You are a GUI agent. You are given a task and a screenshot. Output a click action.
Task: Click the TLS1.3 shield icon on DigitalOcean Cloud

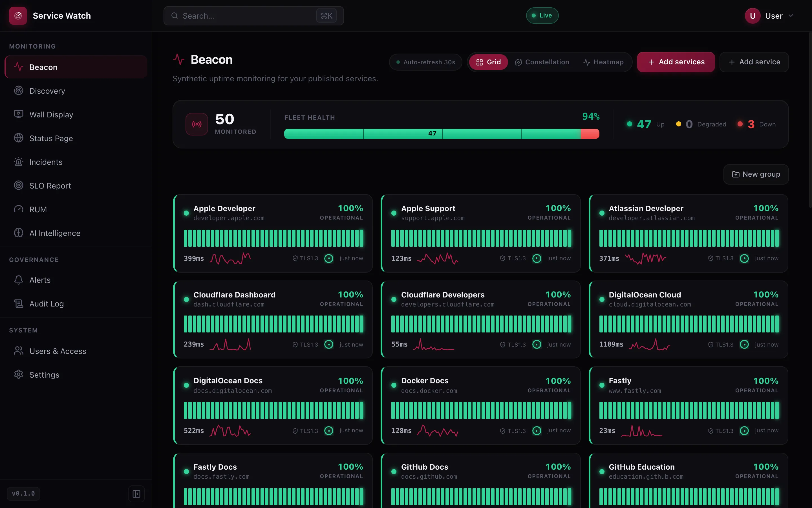point(711,345)
